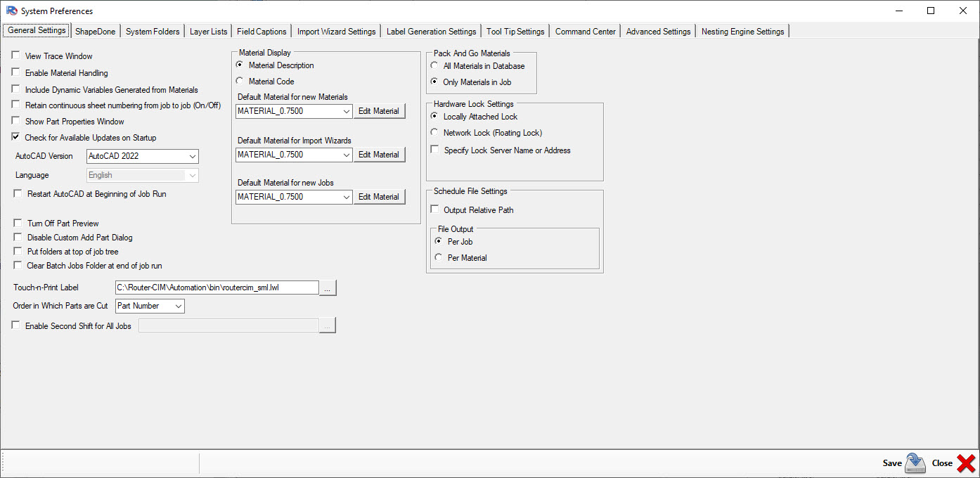Enable the View Trace Window checkbox
This screenshot has width=980, height=478.
coord(16,56)
